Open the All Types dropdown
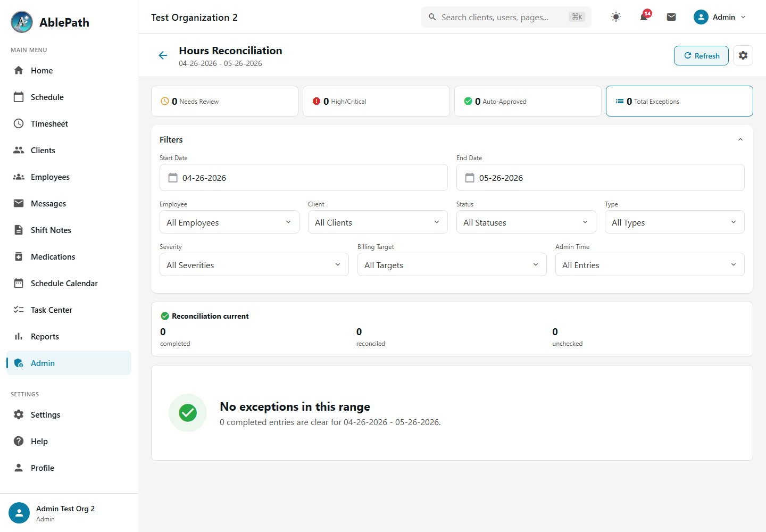This screenshot has height=532, width=766. (x=675, y=222)
